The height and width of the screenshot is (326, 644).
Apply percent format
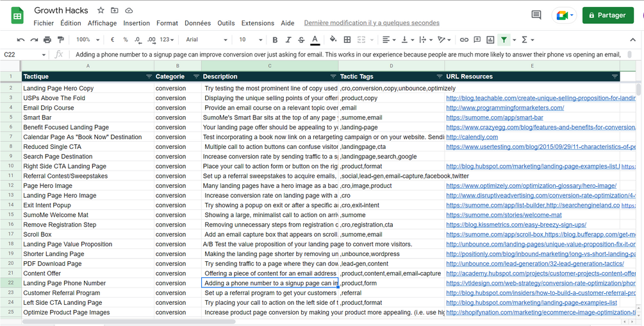point(125,40)
